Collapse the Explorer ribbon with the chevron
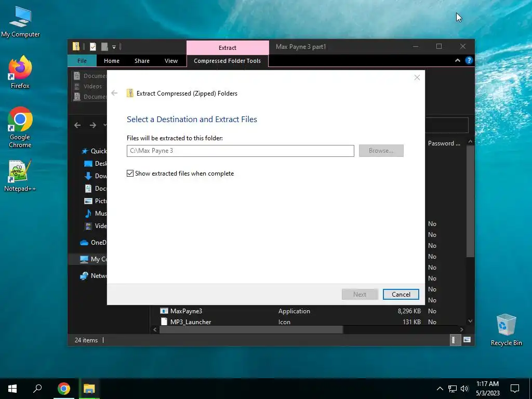 457,60
